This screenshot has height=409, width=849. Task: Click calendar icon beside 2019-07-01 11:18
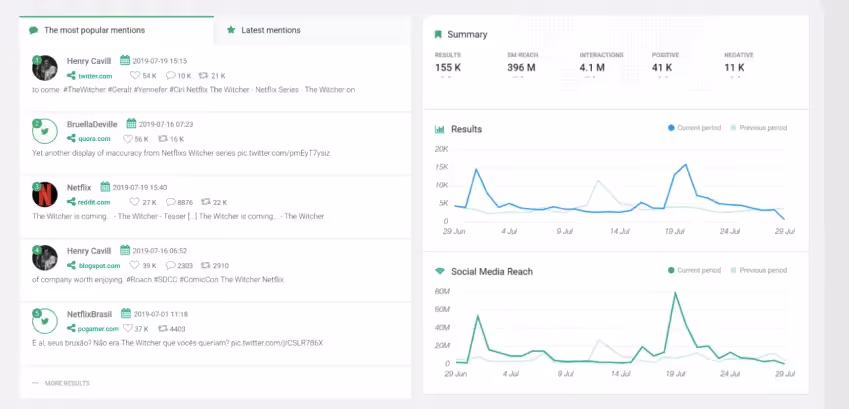point(126,313)
